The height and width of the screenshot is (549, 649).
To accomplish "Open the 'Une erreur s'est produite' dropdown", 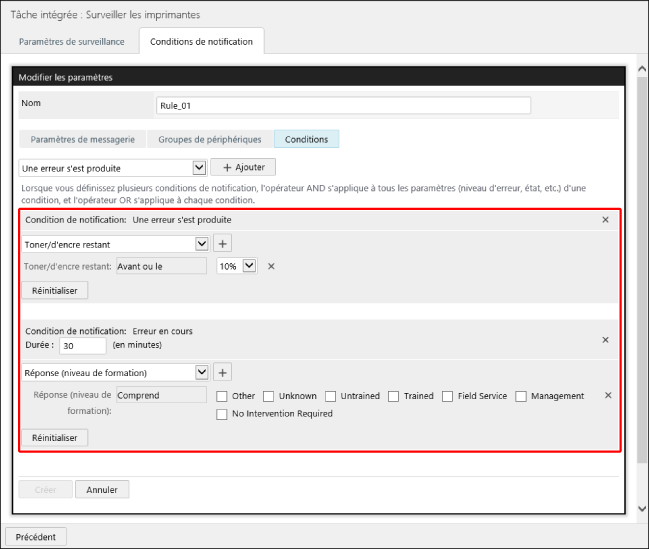I will click(113, 168).
